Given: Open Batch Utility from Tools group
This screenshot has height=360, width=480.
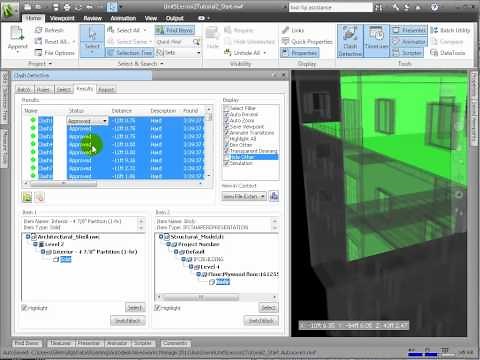Looking at the screenshot, I should click(450, 30).
